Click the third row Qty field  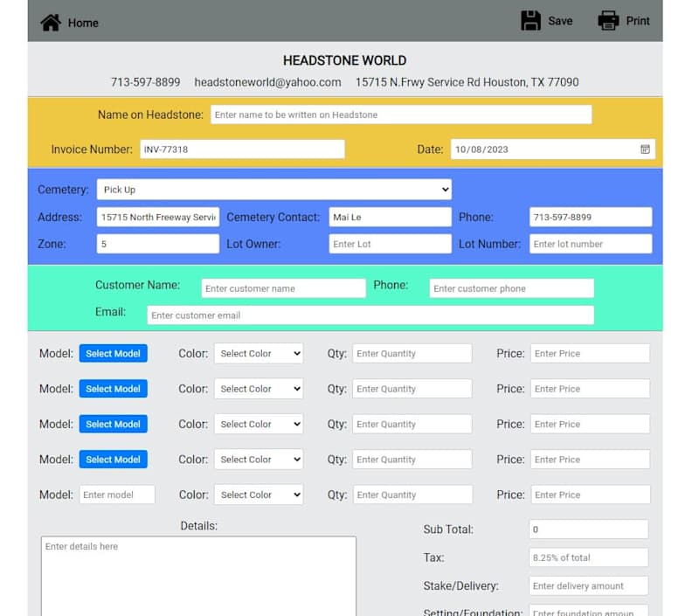click(412, 424)
